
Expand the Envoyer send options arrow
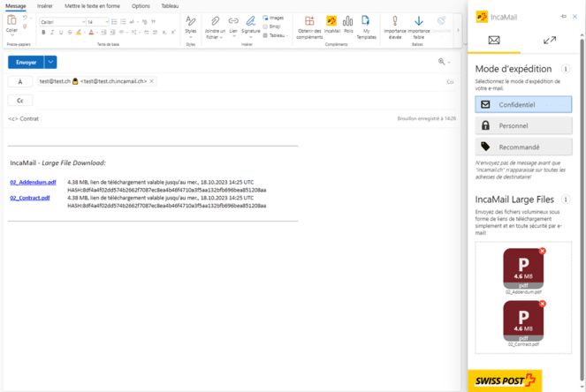point(51,62)
